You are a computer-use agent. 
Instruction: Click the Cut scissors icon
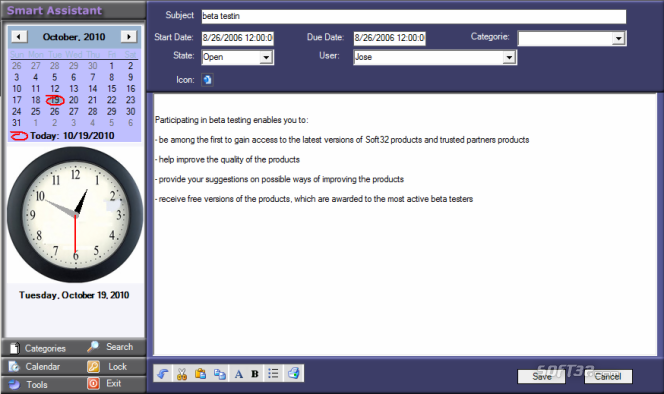click(x=182, y=374)
